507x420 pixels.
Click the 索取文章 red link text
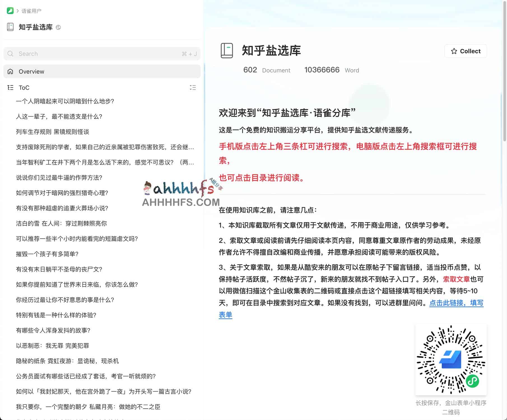tap(456, 279)
